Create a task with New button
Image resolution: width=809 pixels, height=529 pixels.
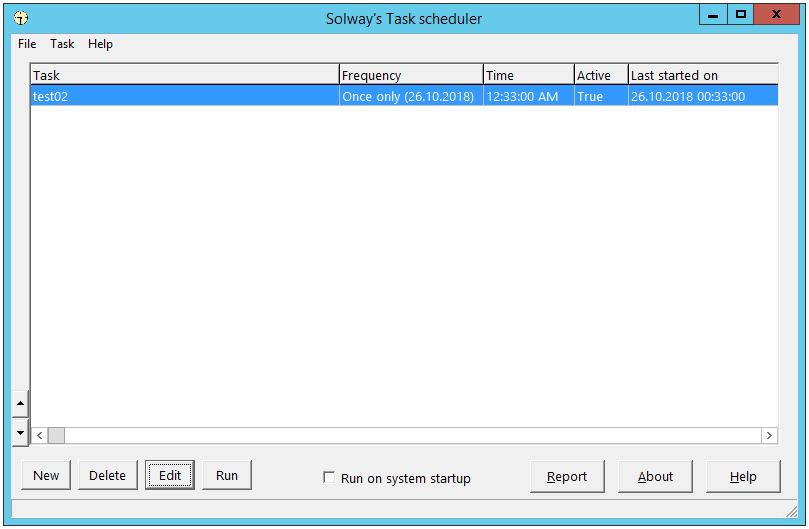[46, 476]
